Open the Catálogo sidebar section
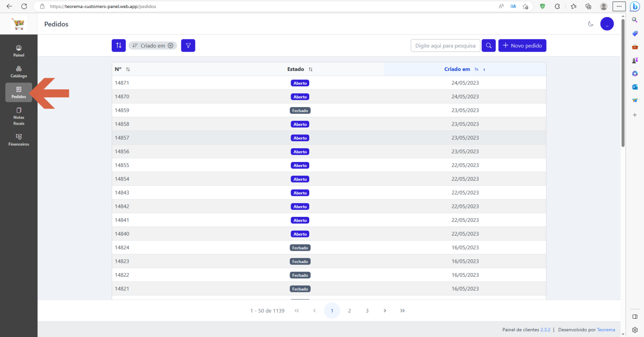 point(19,72)
